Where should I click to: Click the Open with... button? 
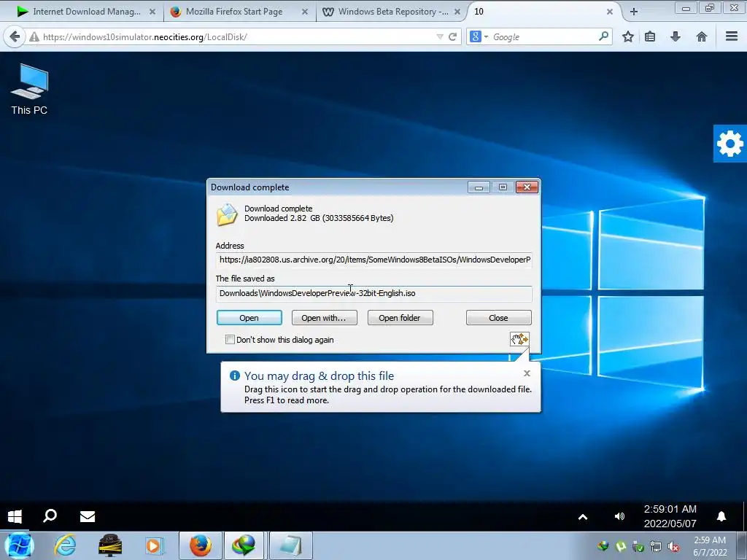pyautogui.click(x=324, y=318)
